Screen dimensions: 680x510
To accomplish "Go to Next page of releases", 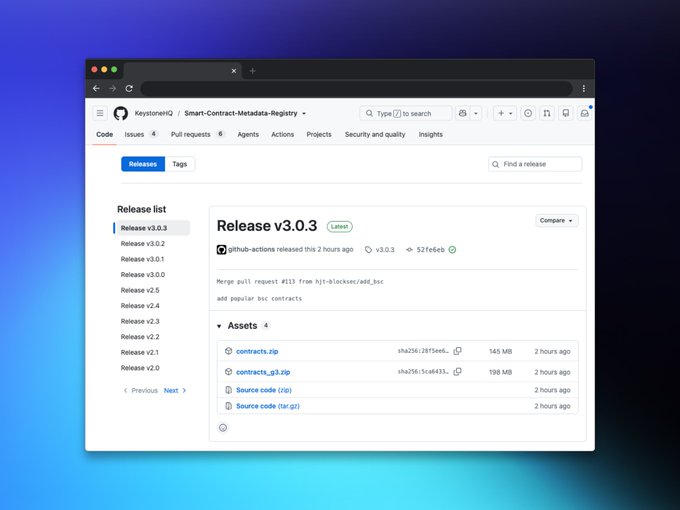I will click(x=175, y=390).
